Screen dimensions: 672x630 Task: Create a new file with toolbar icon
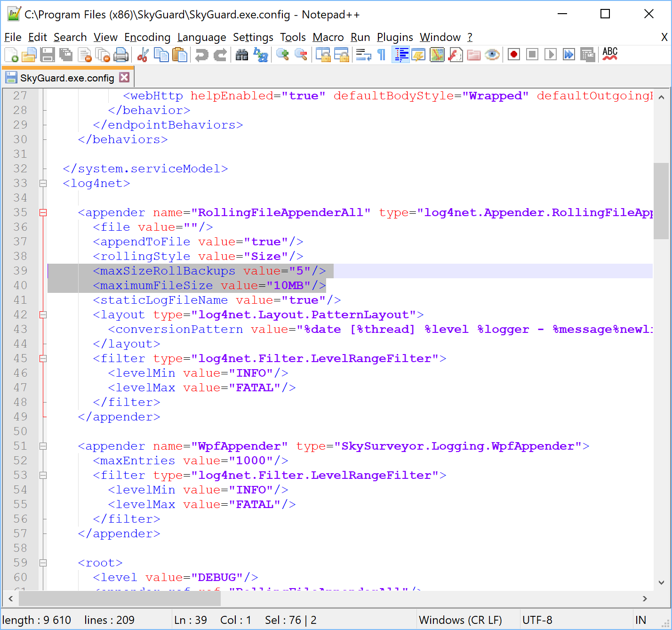coord(11,55)
